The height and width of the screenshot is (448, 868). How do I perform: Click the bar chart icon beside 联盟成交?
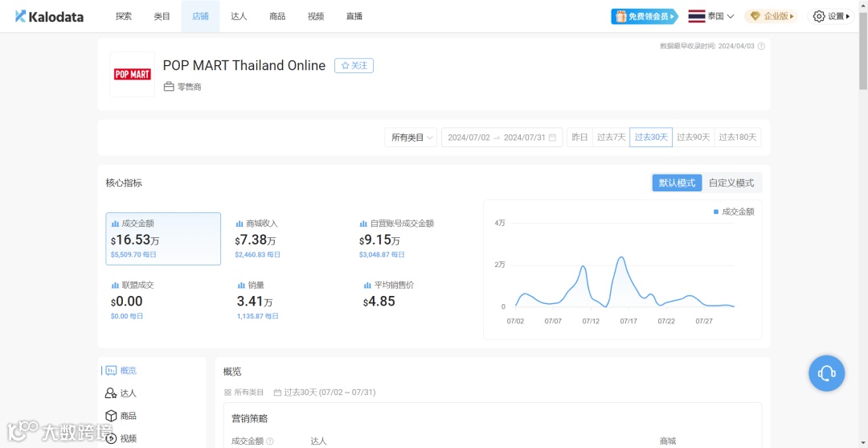[115, 286]
